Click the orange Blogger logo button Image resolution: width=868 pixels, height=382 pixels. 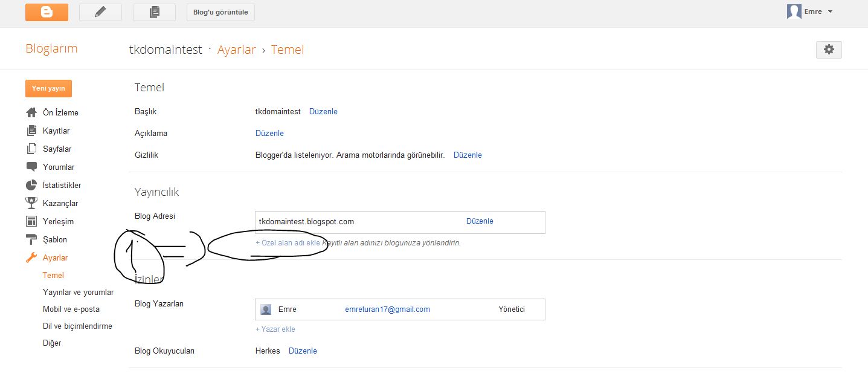click(x=47, y=12)
